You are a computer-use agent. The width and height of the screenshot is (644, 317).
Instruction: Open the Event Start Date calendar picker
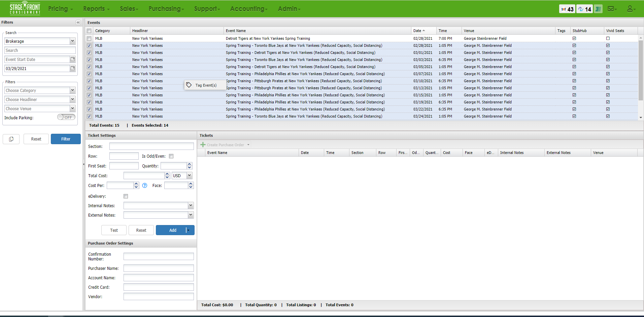(73, 59)
